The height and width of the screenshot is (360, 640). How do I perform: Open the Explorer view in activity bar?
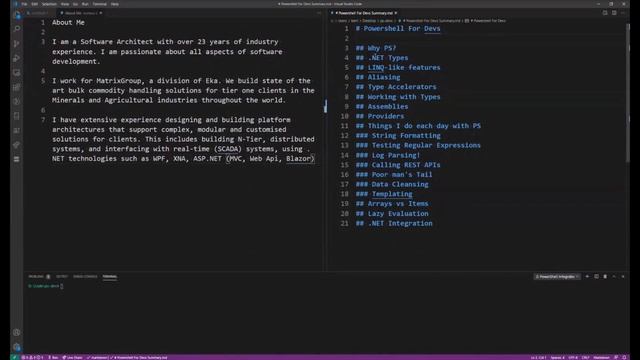pyautogui.click(x=17, y=15)
